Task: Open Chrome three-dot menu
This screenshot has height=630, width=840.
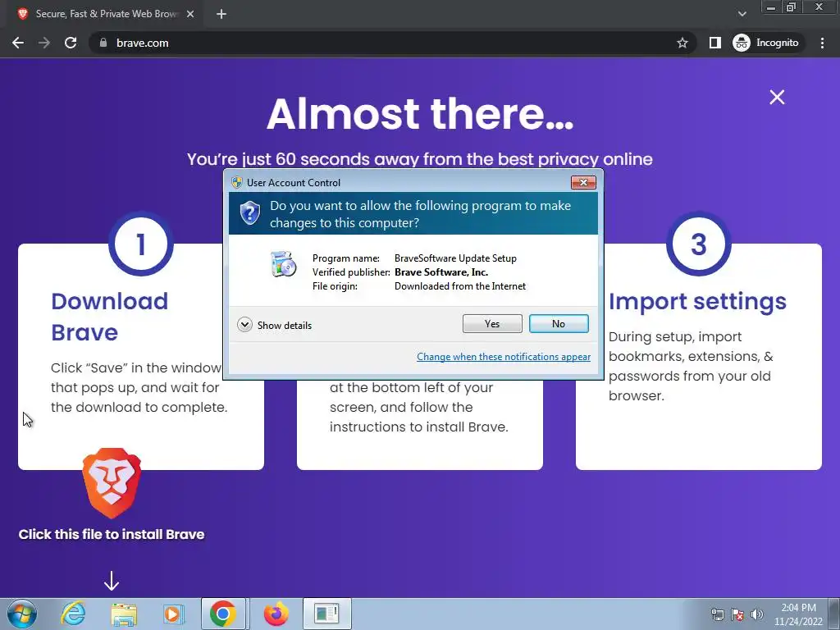Action: [822, 43]
